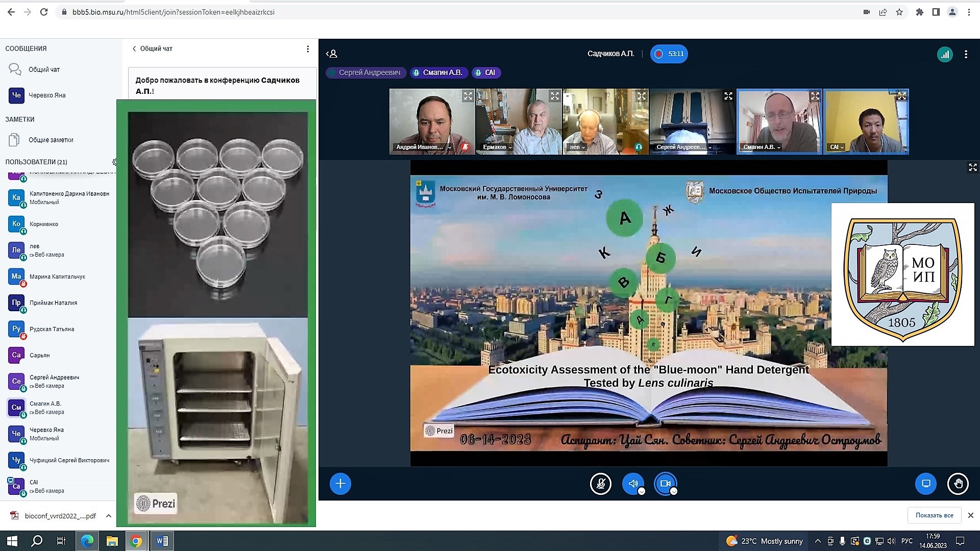Make presentation fullscreen with expand icon
The width and height of the screenshot is (980, 551).
(x=973, y=167)
